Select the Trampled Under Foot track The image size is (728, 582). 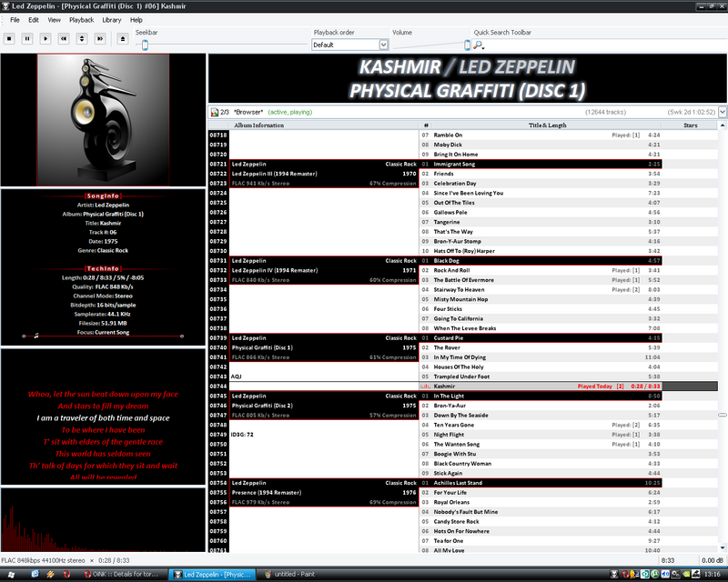[541, 376]
